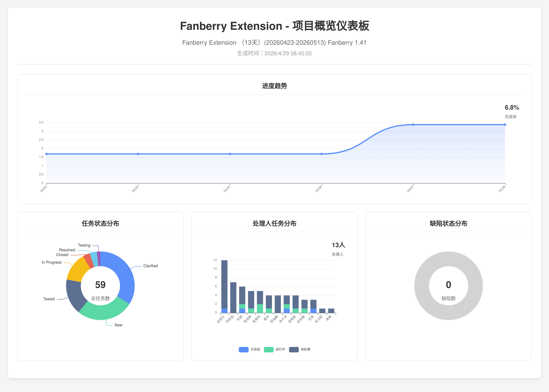Click the 04/27 point on trend line
The height and width of the screenshot is (392, 549).
tap(413, 124)
